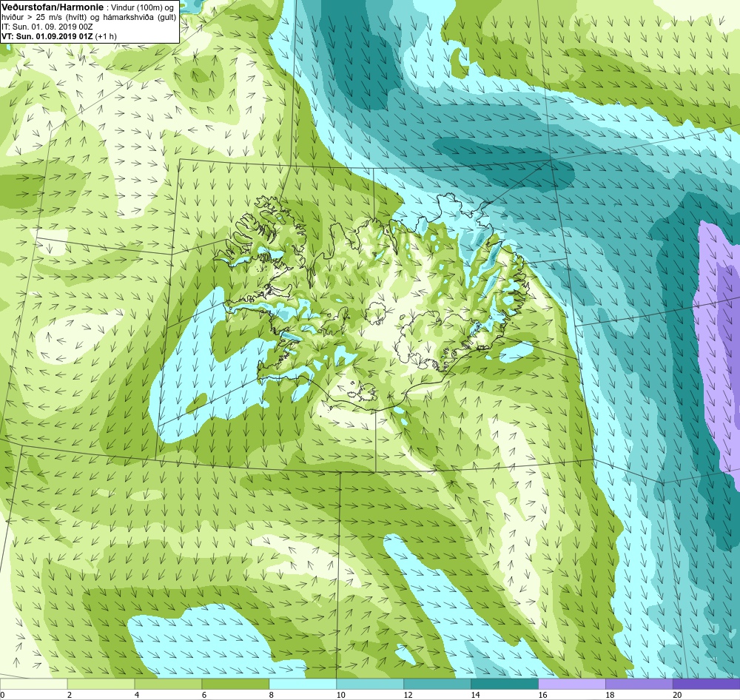
Task: Click the legend scale label "16"
Action: pos(542,695)
